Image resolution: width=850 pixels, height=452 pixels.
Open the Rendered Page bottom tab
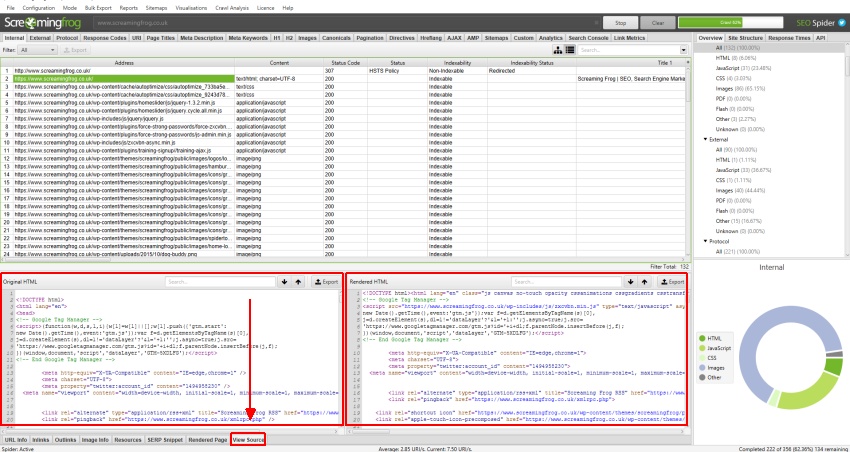pos(208,440)
